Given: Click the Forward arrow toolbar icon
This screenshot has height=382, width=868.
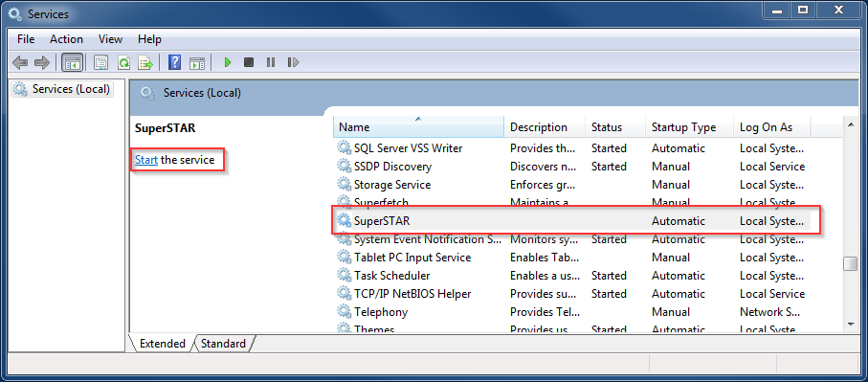Looking at the screenshot, I should [42, 62].
